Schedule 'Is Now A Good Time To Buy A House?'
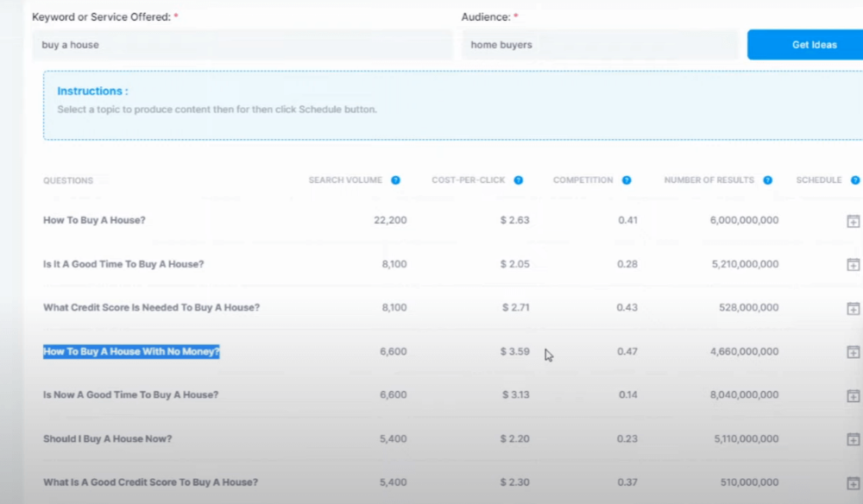863x504 pixels. coord(853,395)
